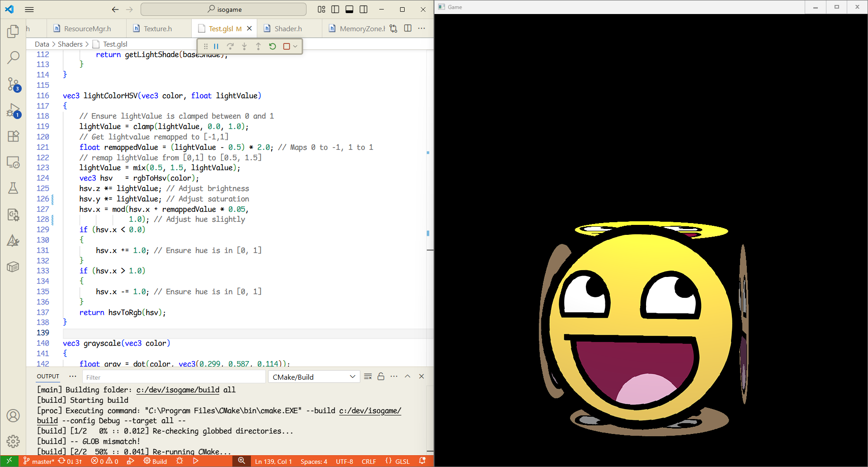Change end of line sequence CRLF
This screenshot has width=868, height=467.
[368, 461]
